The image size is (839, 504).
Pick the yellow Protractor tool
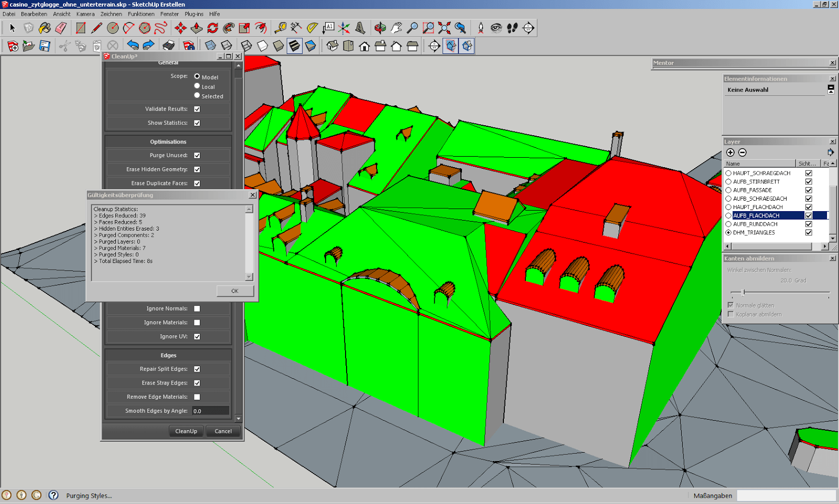313,28
